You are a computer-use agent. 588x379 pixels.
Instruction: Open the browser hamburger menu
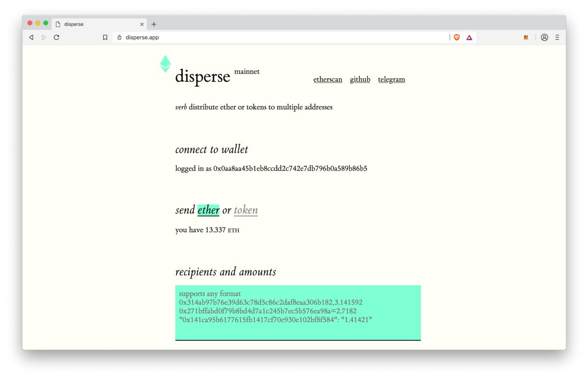pos(557,37)
